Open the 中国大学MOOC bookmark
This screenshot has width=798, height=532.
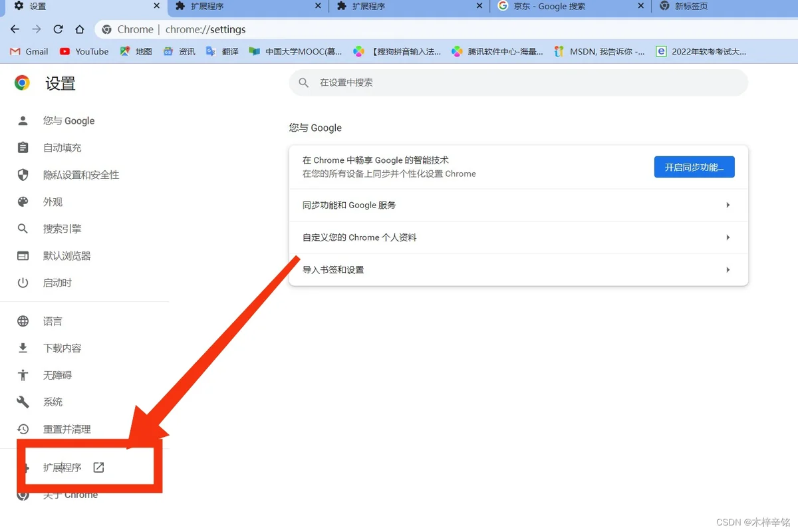[295, 51]
